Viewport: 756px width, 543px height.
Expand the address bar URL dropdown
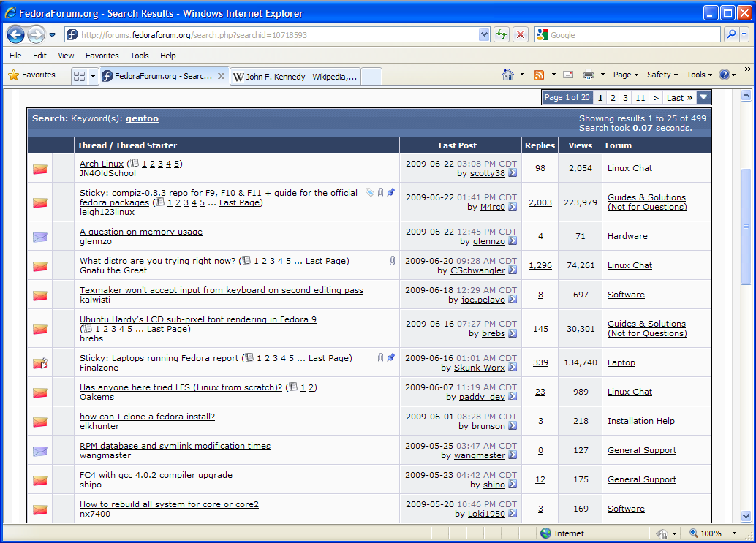[x=485, y=34]
